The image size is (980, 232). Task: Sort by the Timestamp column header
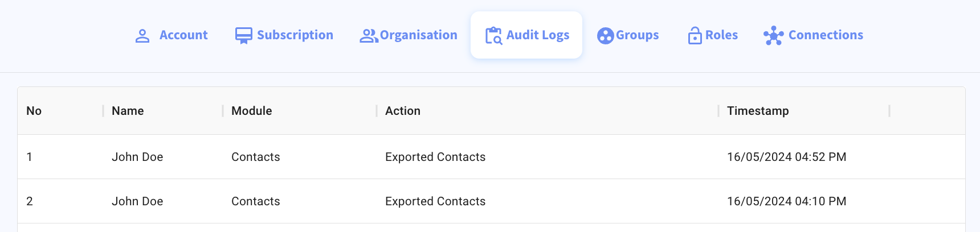pyautogui.click(x=758, y=111)
